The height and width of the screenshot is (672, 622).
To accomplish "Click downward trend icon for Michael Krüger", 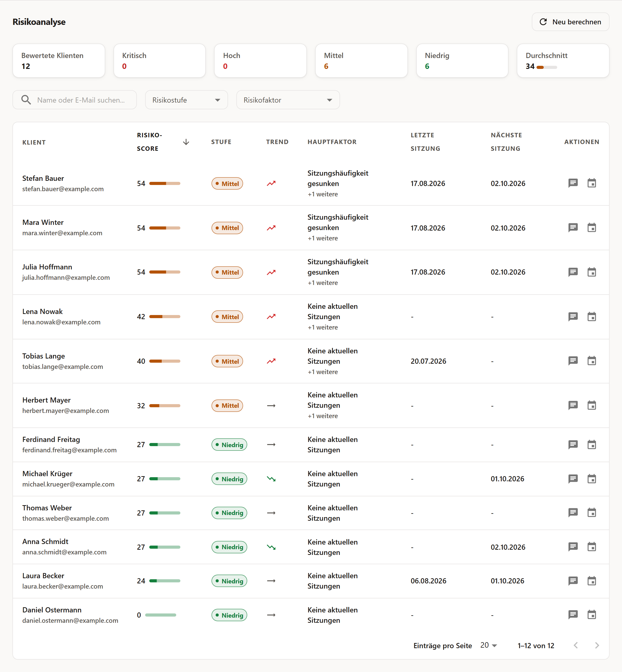I will [x=271, y=479].
